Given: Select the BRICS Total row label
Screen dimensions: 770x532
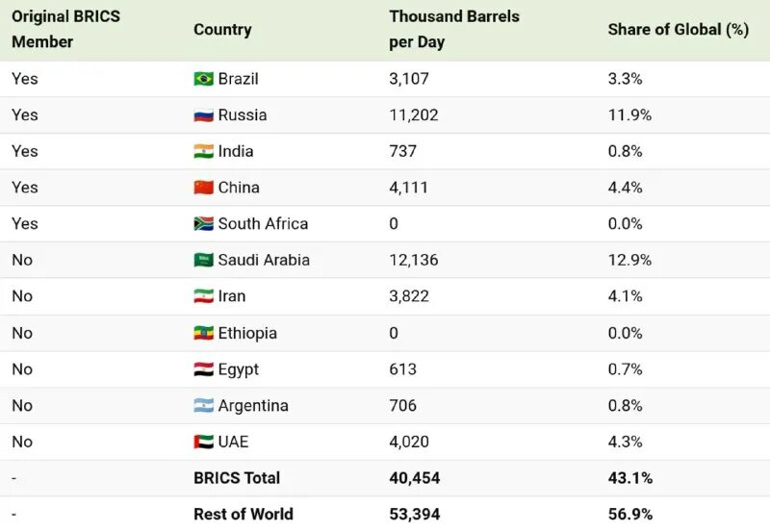Looking at the screenshot, I should (x=237, y=478).
